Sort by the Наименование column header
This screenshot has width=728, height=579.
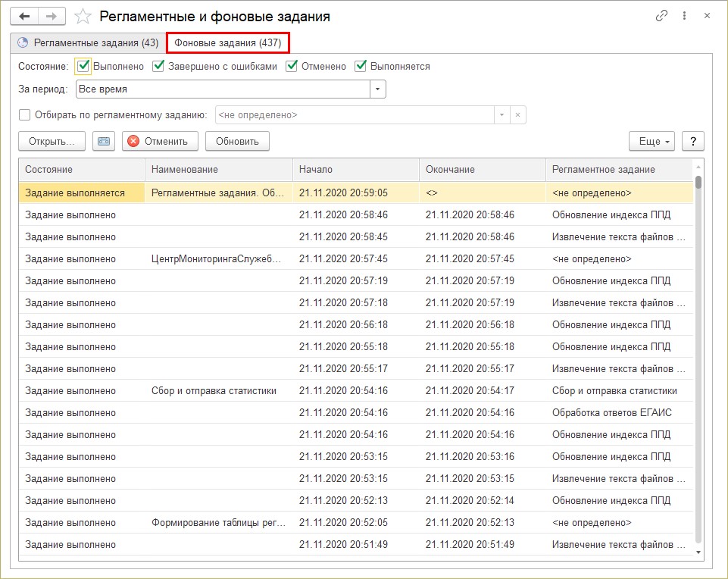tap(219, 170)
